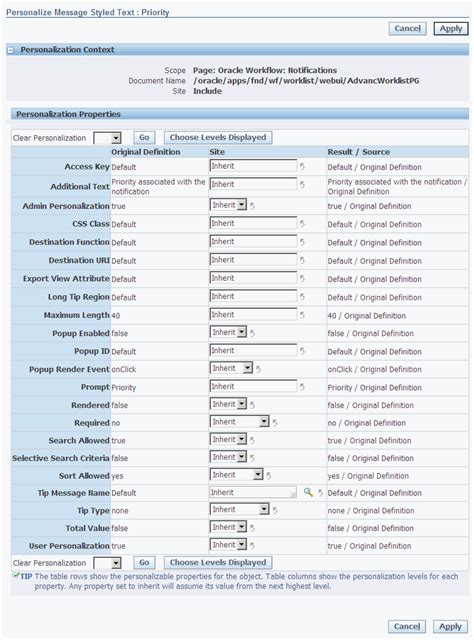Screen dimensions: 474x640
Task: Open the User Personalization Site dropdown
Action: (x=229, y=544)
